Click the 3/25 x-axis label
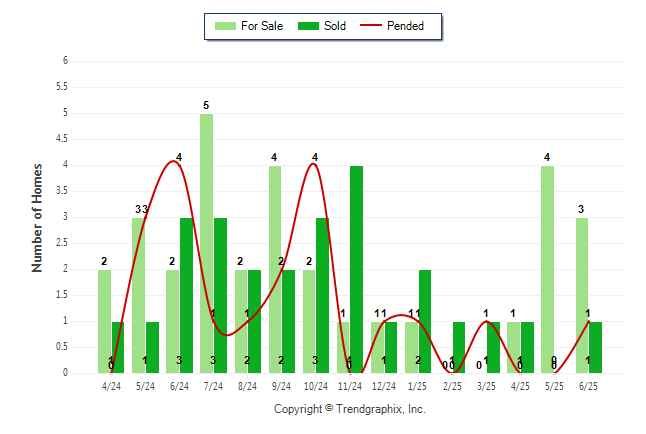The image size is (646, 434). tap(486, 386)
